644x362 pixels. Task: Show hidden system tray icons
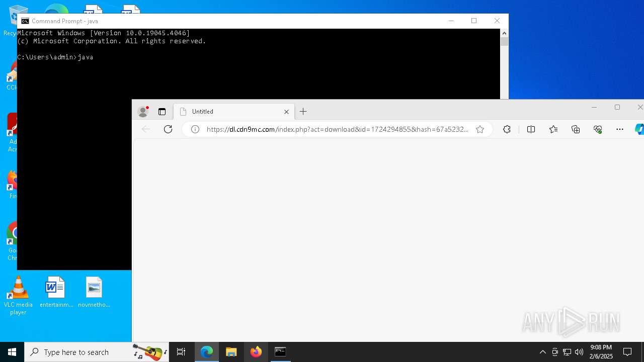click(542, 352)
